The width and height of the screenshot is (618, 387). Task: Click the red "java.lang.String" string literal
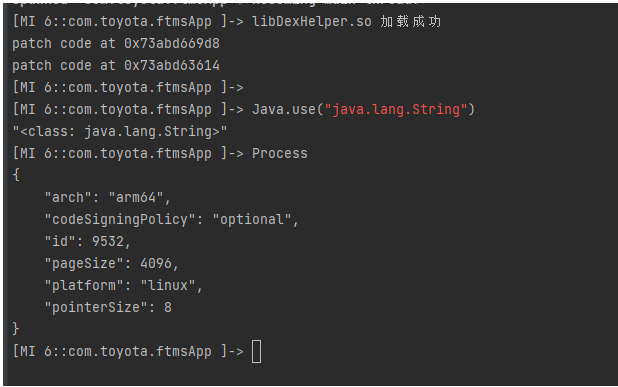(396, 110)
